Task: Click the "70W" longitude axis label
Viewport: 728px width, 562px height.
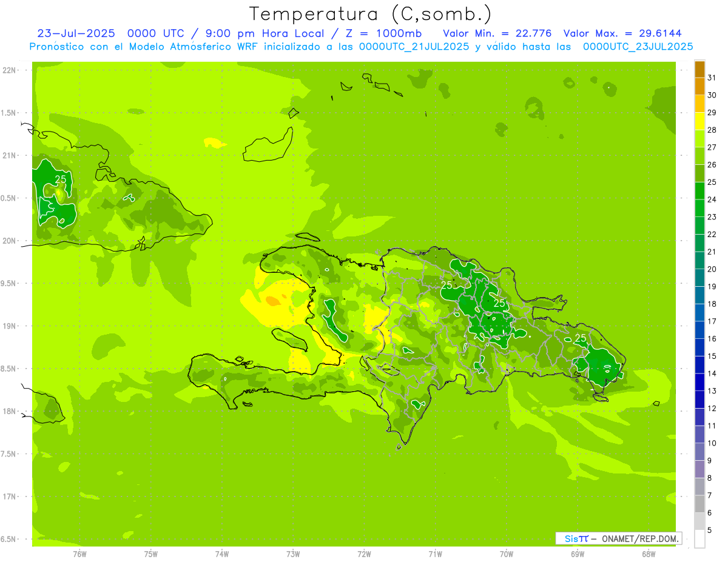Action: pos(507,554)
